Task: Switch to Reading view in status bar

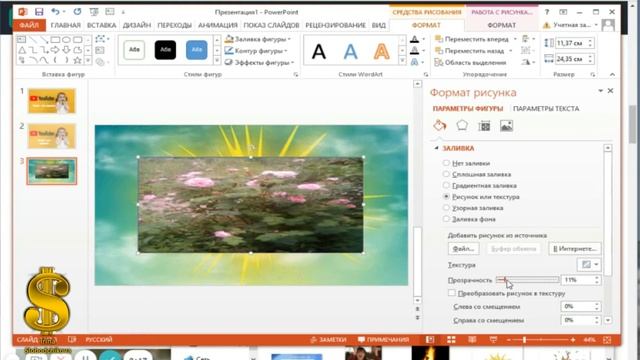Action: 472,340
